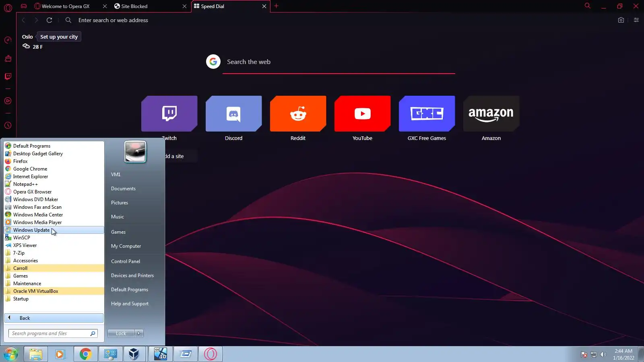Viewport: 644px width, 362px height.
Task: Expand the Carroll folder
Action: click(x=54, y=268)
